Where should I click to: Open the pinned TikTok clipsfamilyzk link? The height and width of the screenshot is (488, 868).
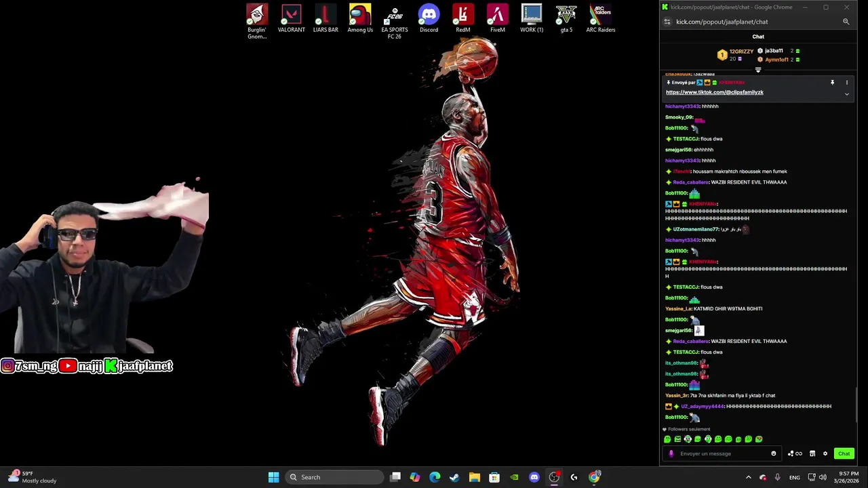click(714, 92)
